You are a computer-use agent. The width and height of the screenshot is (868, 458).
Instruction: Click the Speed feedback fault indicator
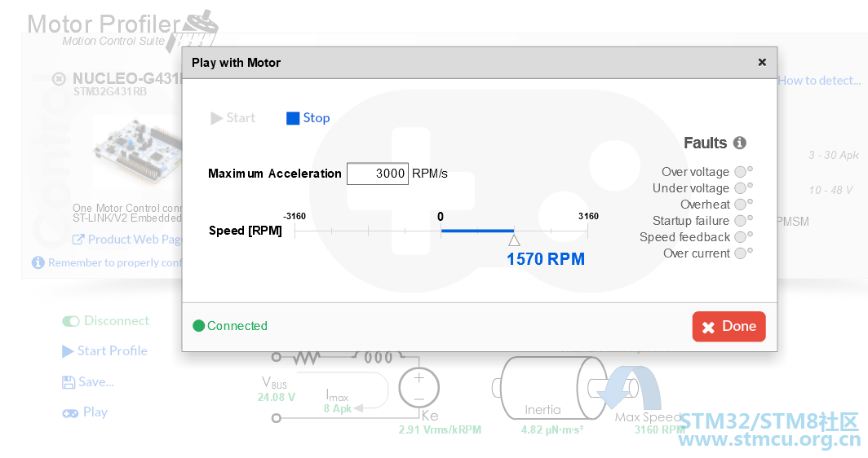pos(740,237)
